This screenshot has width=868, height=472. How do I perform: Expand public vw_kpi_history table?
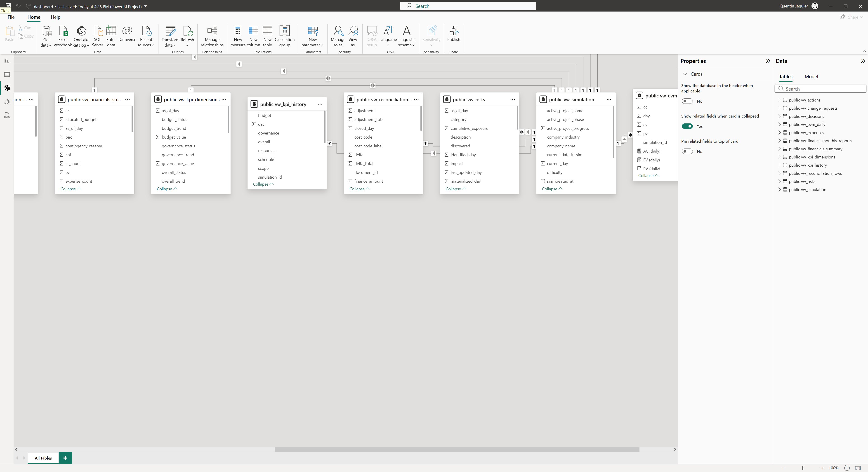tap(779, 165)
